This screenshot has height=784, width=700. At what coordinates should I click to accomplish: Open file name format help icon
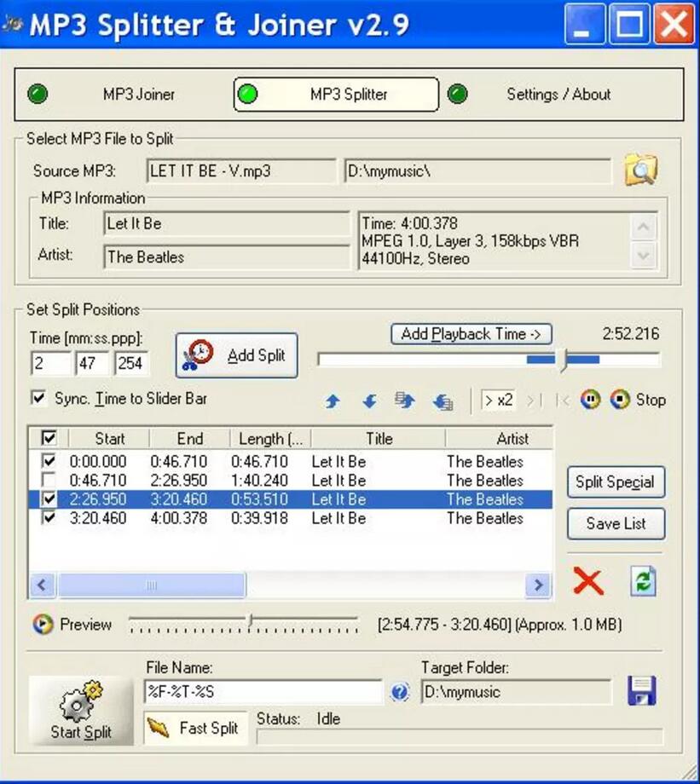point(400,692)
